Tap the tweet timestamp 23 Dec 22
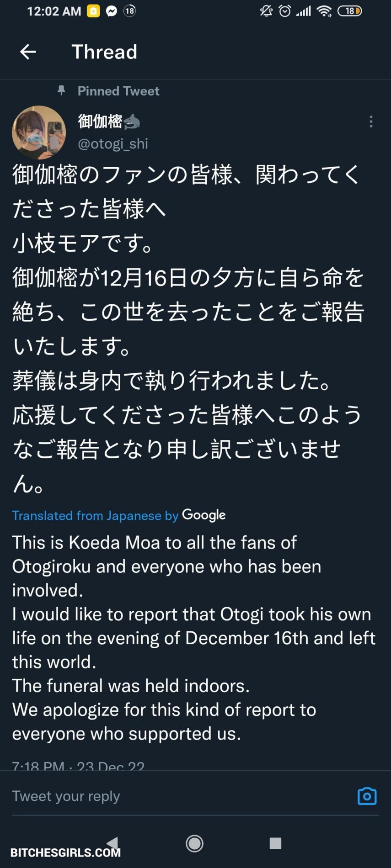The height and width of the screenshot is (868, 391). point(78,766)
